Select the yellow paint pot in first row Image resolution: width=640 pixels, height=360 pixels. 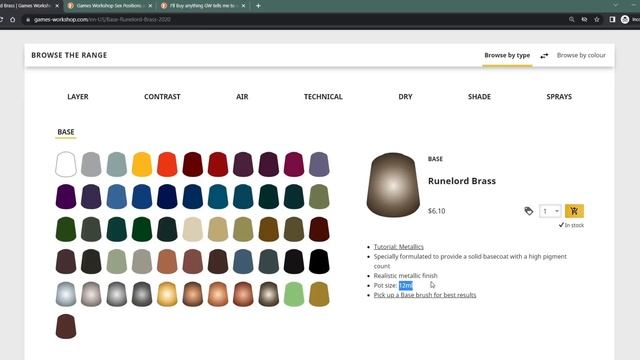(x=142, y=164)
